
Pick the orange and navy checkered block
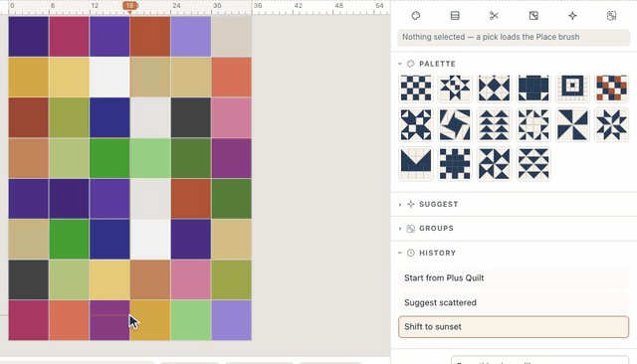point(611,88)
